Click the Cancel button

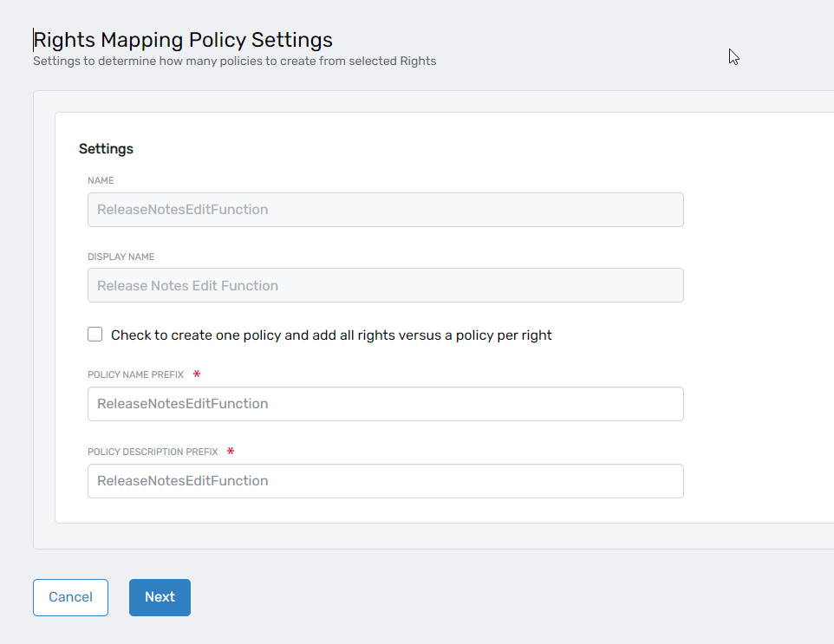point(70,597)
